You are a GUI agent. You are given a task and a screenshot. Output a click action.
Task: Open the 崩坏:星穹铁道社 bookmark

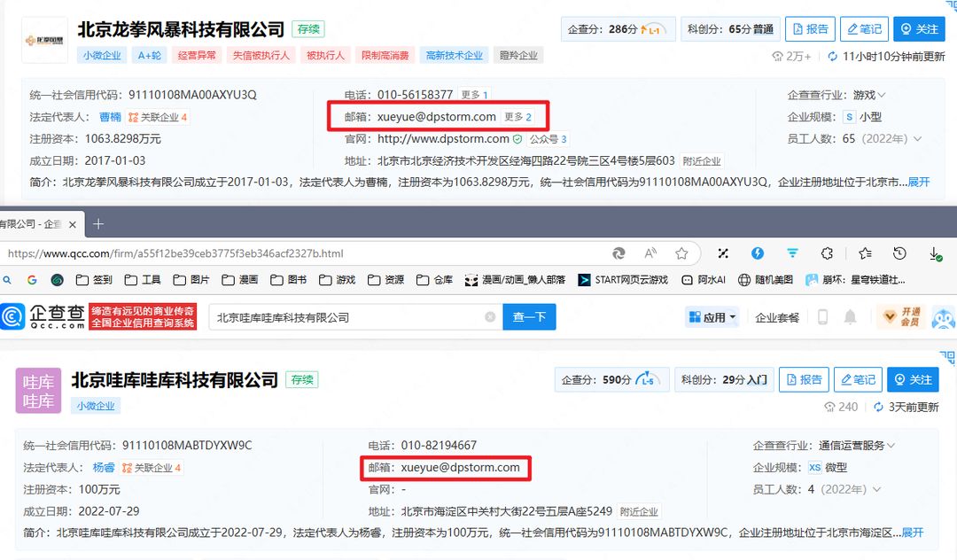(x=854, y=279)
